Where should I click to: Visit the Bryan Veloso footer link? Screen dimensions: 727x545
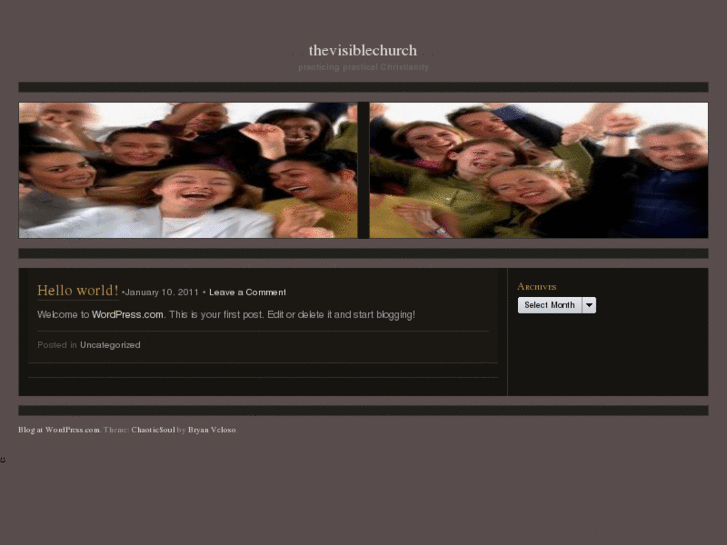(212, 430)
